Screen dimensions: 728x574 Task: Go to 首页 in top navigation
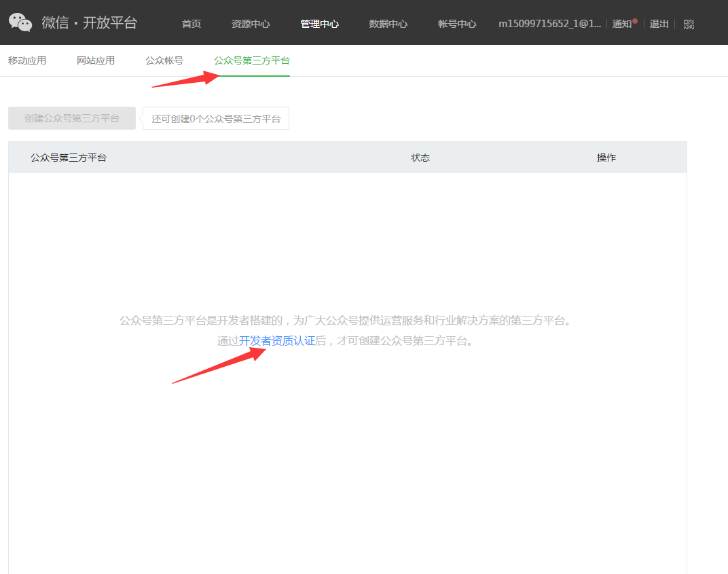point(192,24)
